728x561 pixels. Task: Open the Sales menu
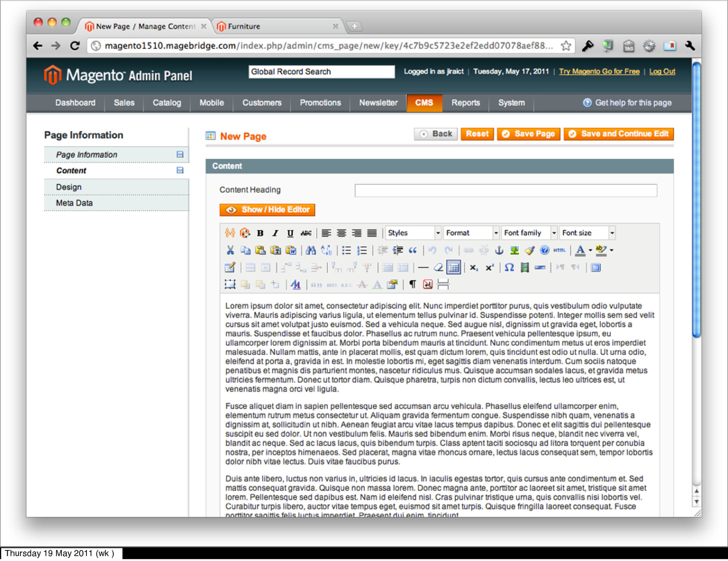[x=124, y=103]
